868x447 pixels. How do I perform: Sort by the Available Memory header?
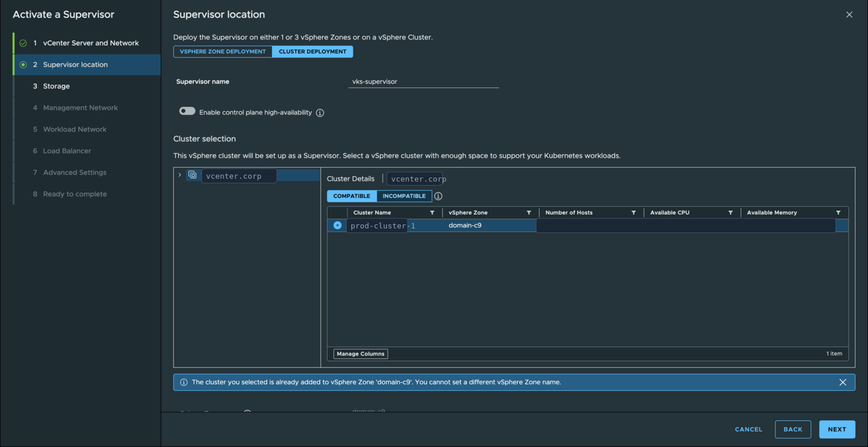[772, 213]
